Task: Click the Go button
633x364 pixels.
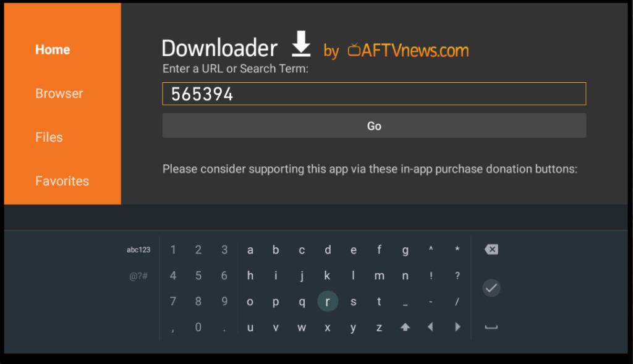Action: (374, 125)
